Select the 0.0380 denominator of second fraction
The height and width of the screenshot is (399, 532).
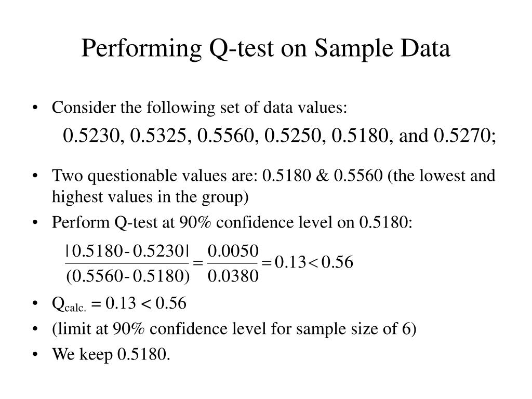coord(233,276)
